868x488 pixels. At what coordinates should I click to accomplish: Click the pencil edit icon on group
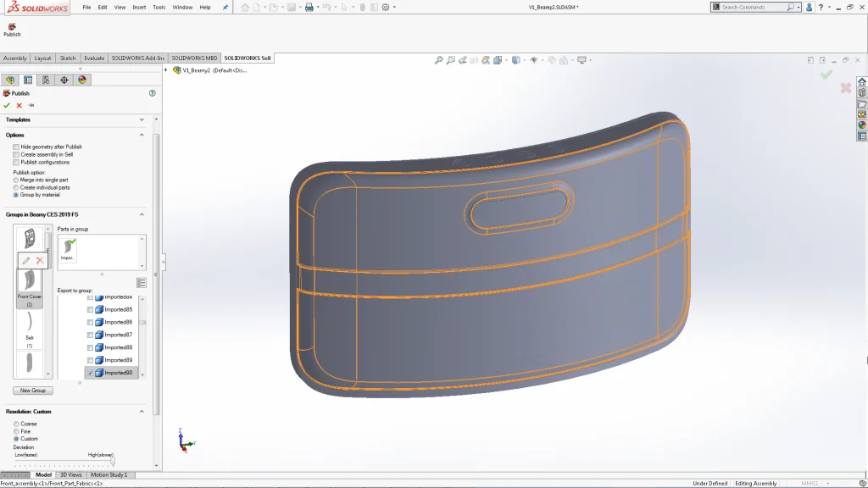pos(25,260)
